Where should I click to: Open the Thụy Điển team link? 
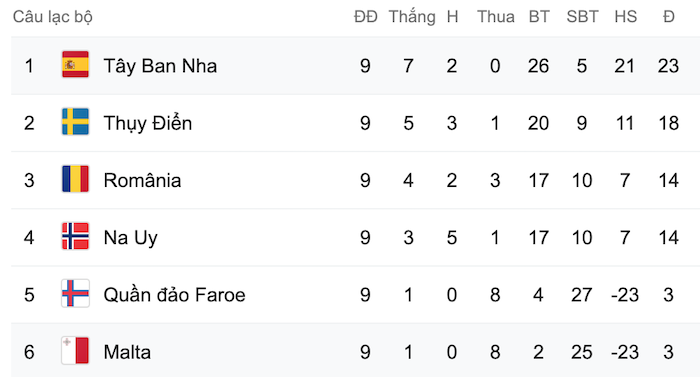tap(148, 123)
